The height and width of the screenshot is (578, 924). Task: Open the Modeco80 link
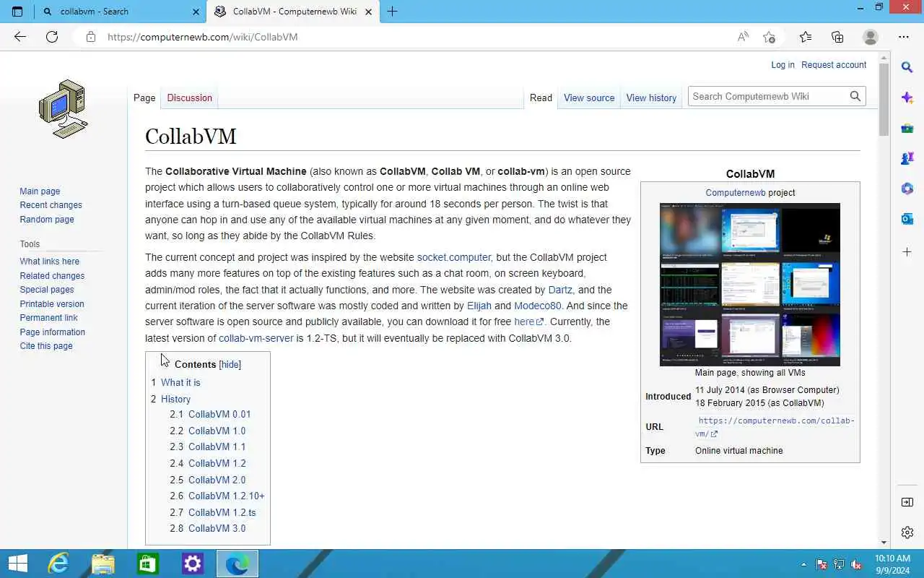[x=537, y=306]
